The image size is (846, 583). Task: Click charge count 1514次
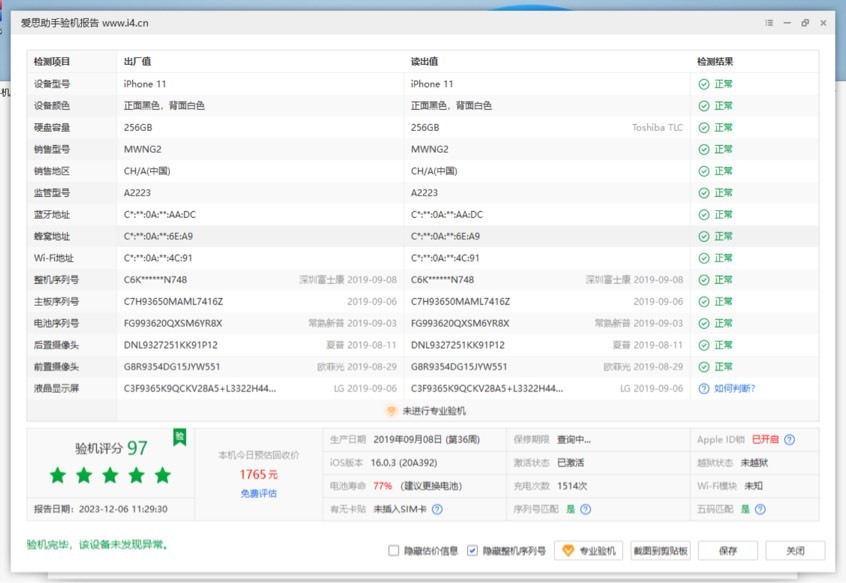tap(572, 486)
